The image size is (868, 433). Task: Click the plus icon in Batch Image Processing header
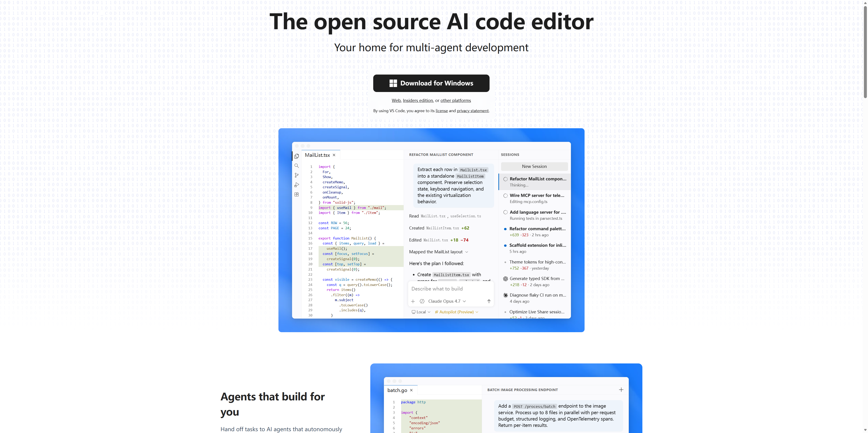pyautogui.click(x=621, y=389)
